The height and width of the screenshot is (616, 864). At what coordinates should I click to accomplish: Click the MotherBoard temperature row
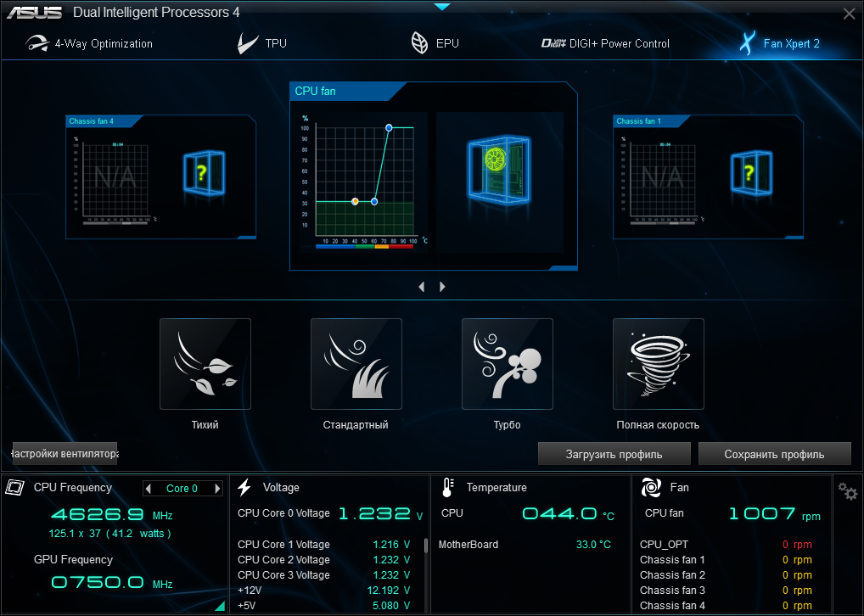pyautogui.click(x=525, y=545)
